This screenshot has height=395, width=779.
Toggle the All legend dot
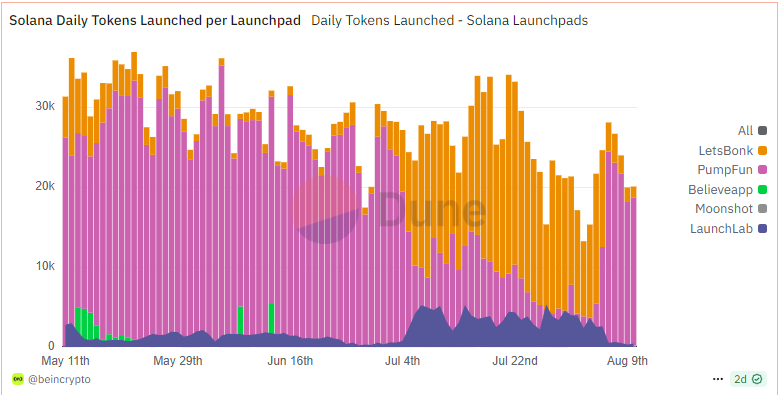pos(763,131)
